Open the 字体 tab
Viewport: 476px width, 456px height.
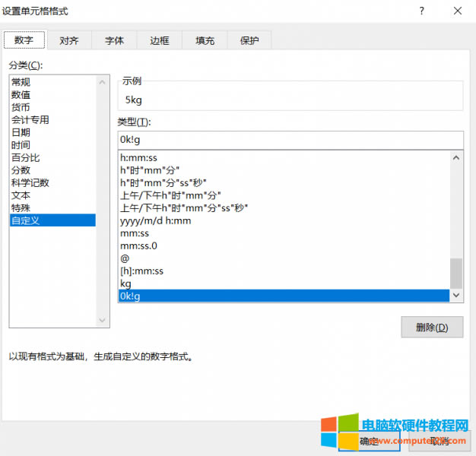click(x=114, y=40)
